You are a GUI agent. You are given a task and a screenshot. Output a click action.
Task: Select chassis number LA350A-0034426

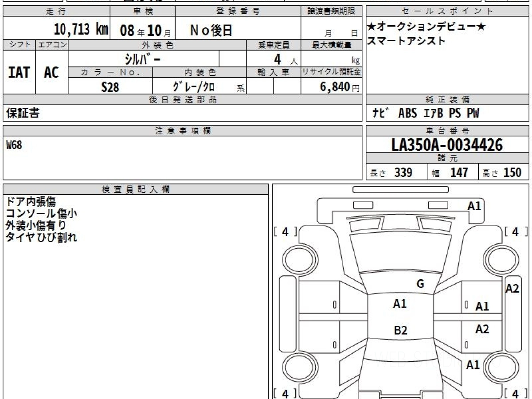447,145
